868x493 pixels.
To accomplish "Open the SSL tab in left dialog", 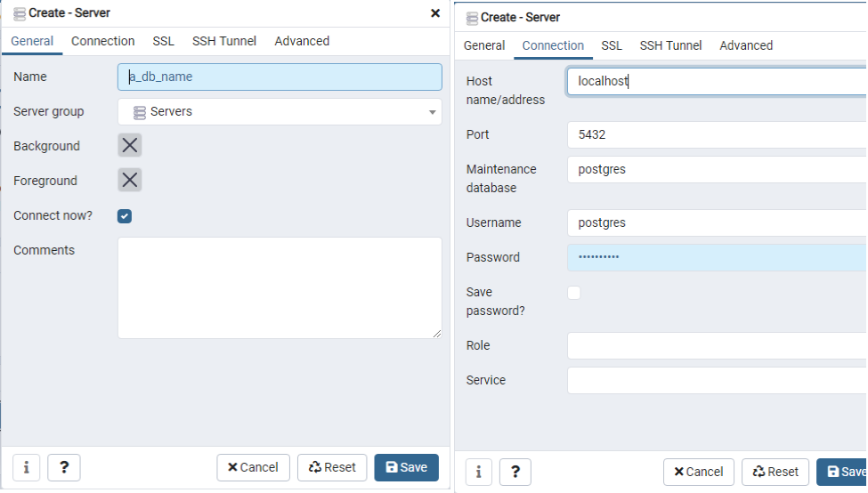I will [x=164, y=41].
